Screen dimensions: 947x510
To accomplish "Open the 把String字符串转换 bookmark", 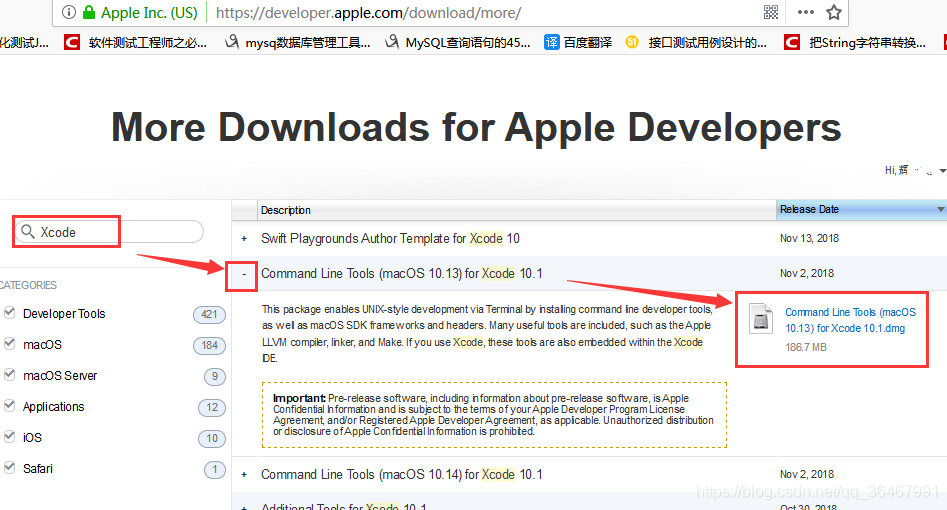I will point(855,42).
